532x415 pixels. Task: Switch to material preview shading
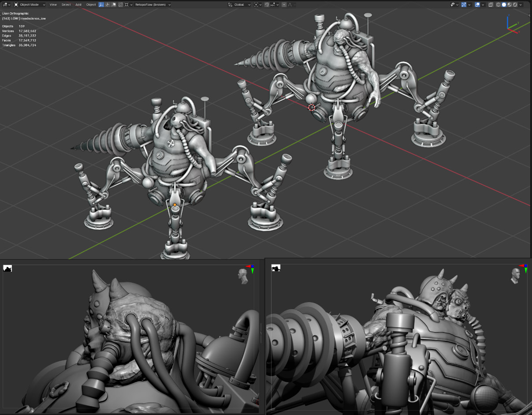pos(509,4)
